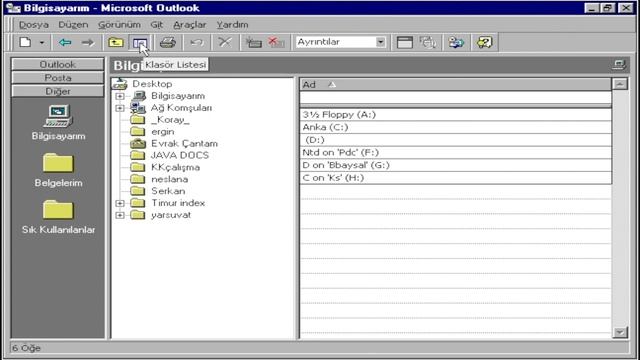Go back with the left arrow icon
The image size is (640, 360).
click(x=65, y=42)
